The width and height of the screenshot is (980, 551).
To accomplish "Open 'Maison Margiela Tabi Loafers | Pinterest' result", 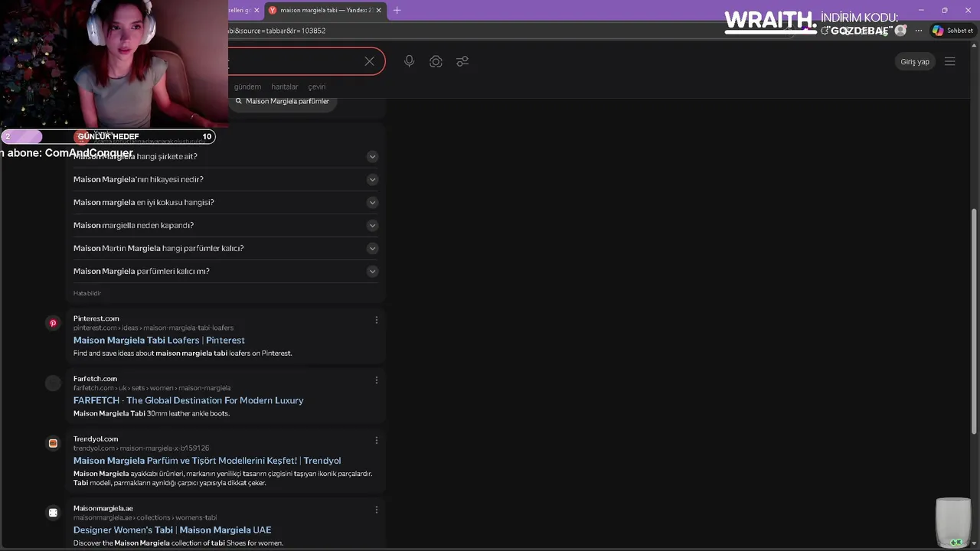I will click(159, 340).
